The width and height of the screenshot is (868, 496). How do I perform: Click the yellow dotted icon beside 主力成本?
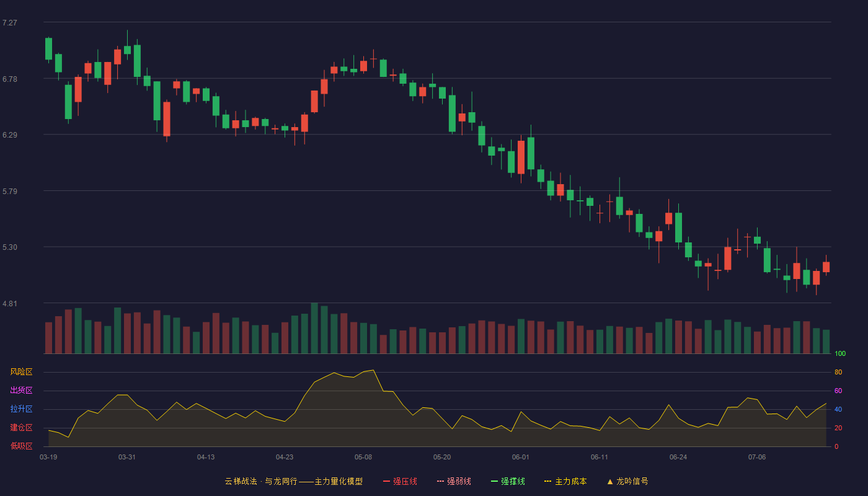coord(547,481)
